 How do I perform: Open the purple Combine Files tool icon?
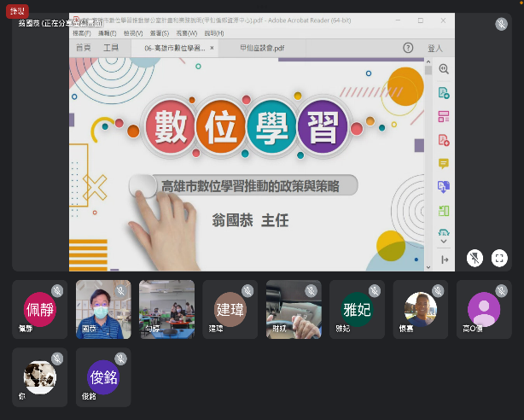tap(444, 187)
